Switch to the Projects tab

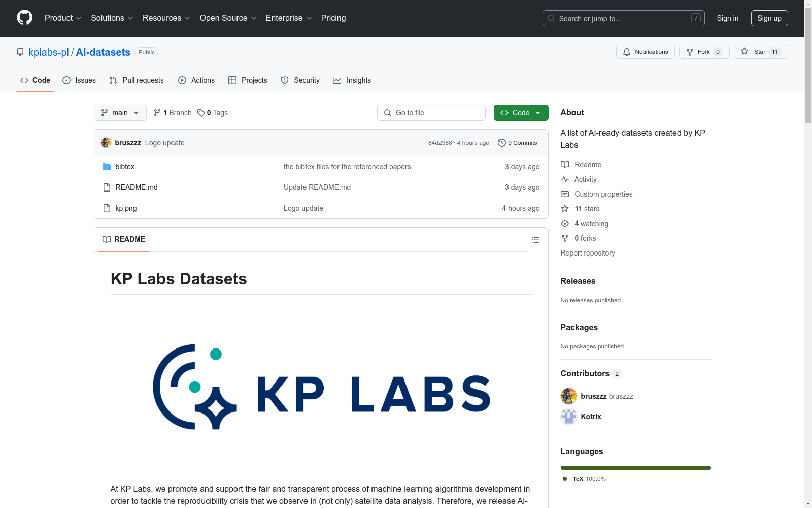[248, 80]
